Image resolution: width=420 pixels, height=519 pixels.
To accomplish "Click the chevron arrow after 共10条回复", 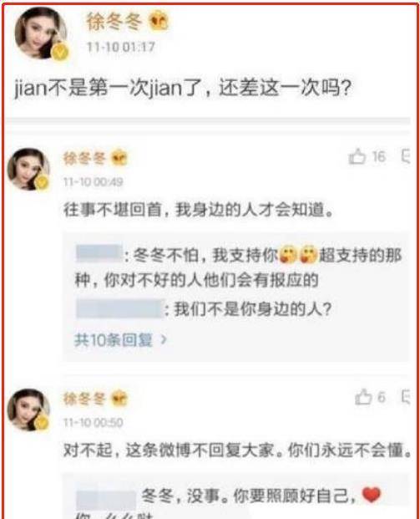I will coord(163,339).
